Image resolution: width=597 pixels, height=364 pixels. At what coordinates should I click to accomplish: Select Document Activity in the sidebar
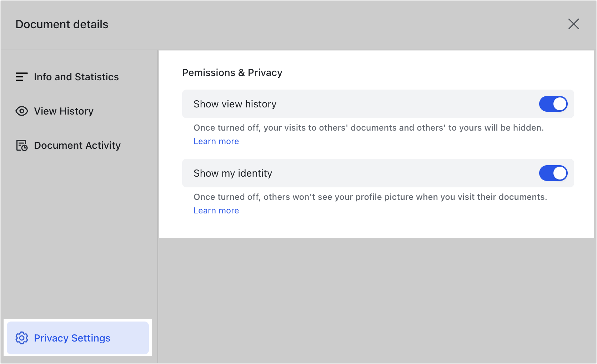[x=77, y=145]
